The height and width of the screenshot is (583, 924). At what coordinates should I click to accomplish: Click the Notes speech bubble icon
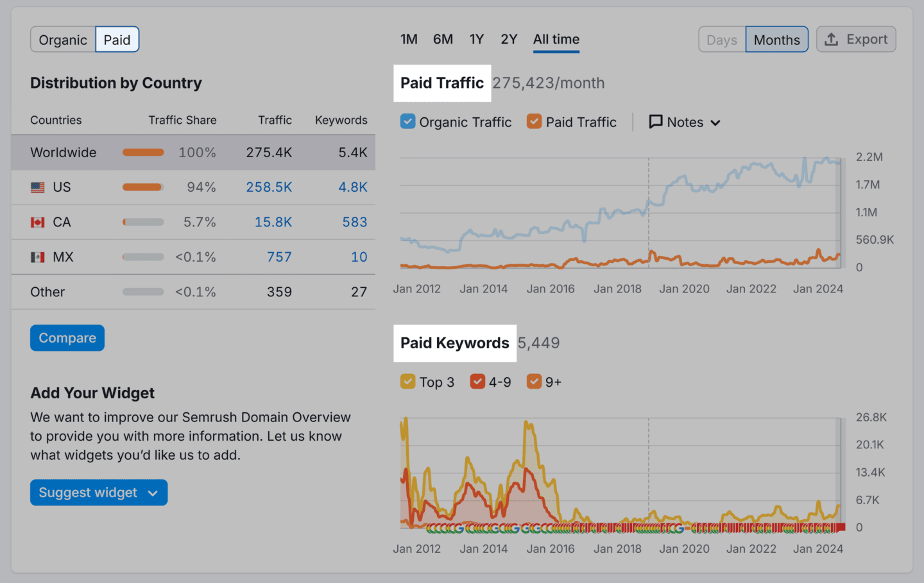click(x=655, y=122)
